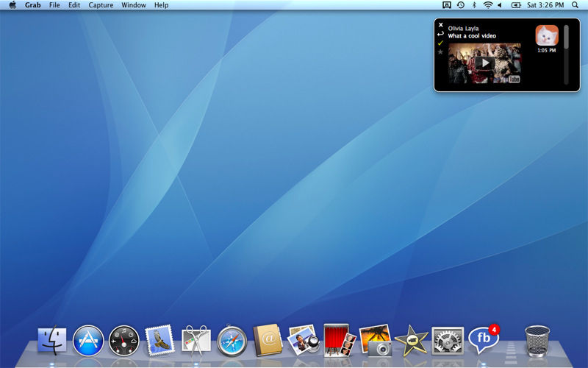Click the cat profile picture

pos(546,36)
